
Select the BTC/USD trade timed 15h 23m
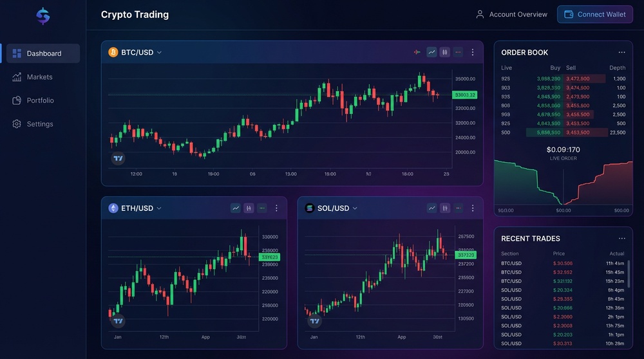(563, 281)
